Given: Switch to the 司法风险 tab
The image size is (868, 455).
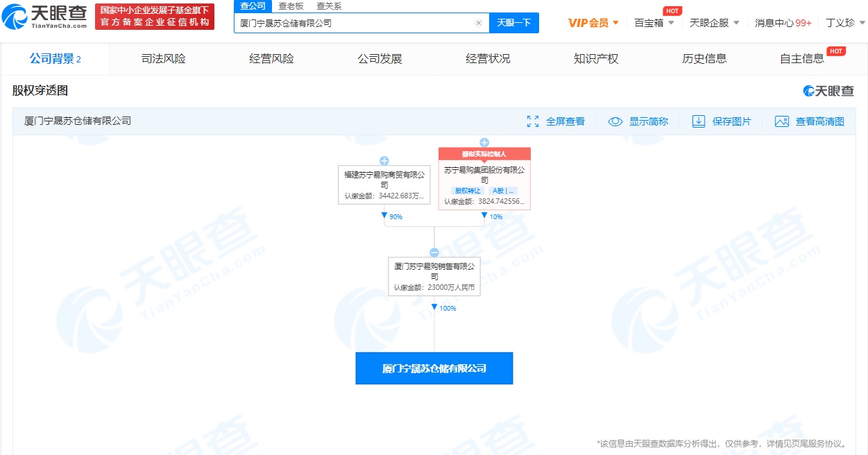Looking at the screenshot, I should [x=164, y=59].
